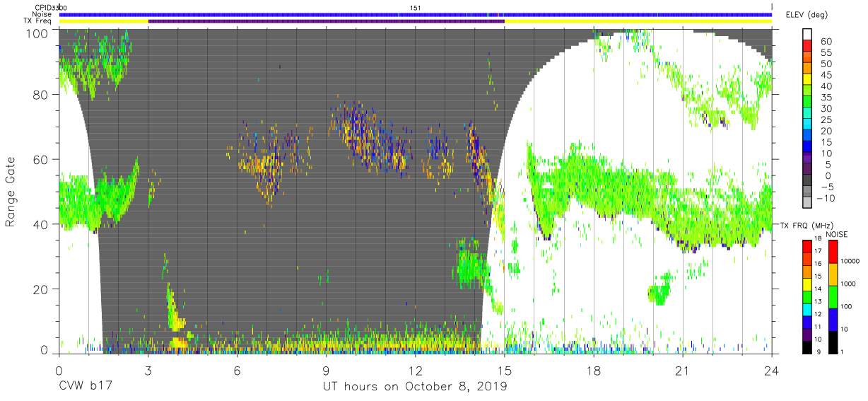868x401 pixels.
Task: Pick the yellow 40–45 degree elevation swatch
Action: pos(809,80)
